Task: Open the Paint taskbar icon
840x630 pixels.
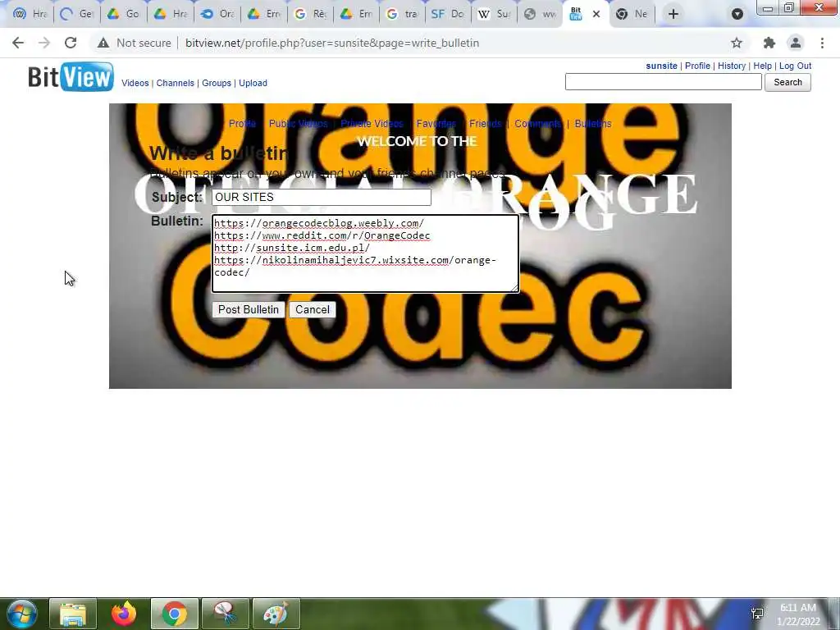Action: [x=276, y=614]
